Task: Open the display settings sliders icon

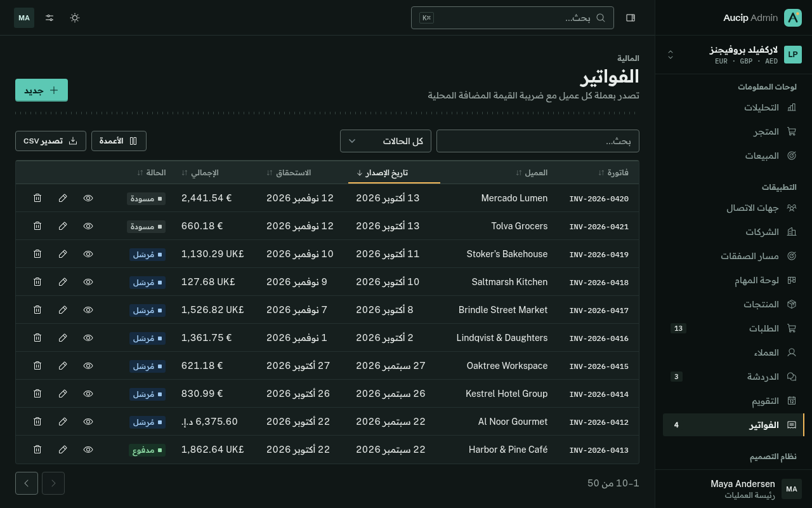Action: click(x=49, y=18)
